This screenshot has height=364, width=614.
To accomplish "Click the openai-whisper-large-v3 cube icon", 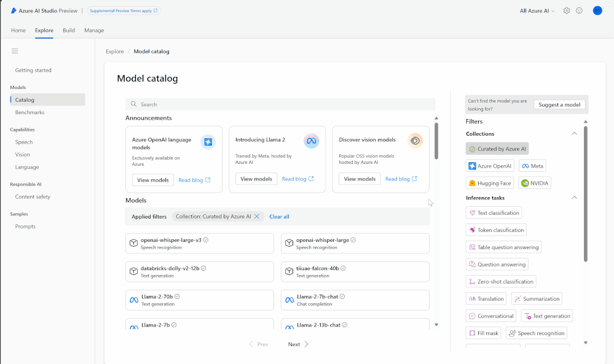I will 133,243.
